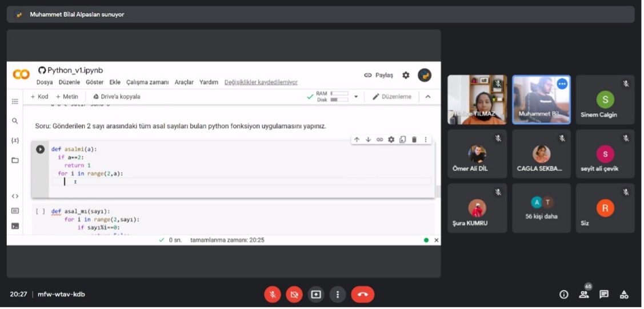
Task: Run the asalmi code cell
Action: pos(40,149)
